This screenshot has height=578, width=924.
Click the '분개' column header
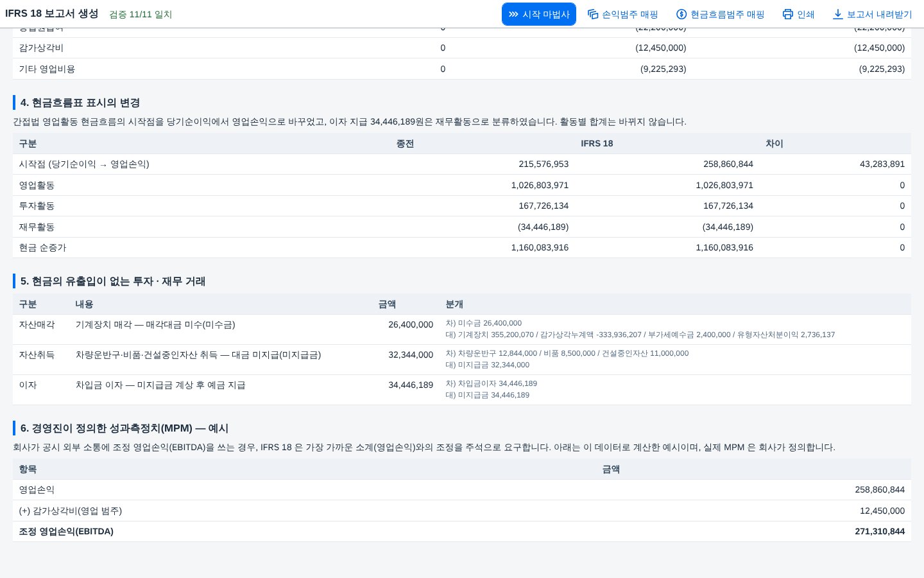click(454, 304)
